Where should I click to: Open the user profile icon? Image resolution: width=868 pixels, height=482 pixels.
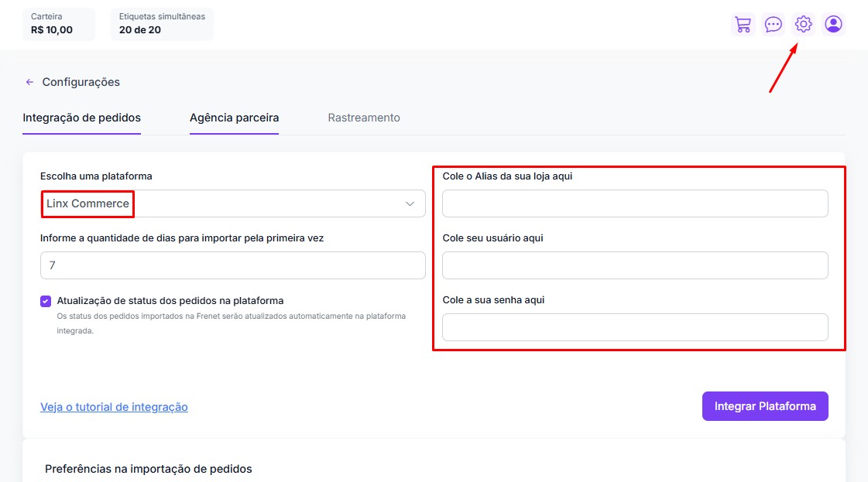click(833, 25)
